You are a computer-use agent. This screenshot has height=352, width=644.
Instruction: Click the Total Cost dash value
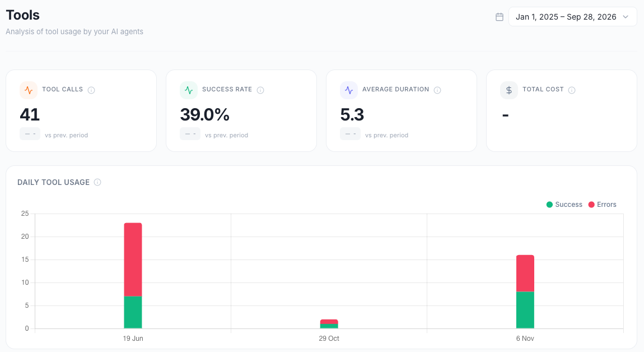click(506, 115)
